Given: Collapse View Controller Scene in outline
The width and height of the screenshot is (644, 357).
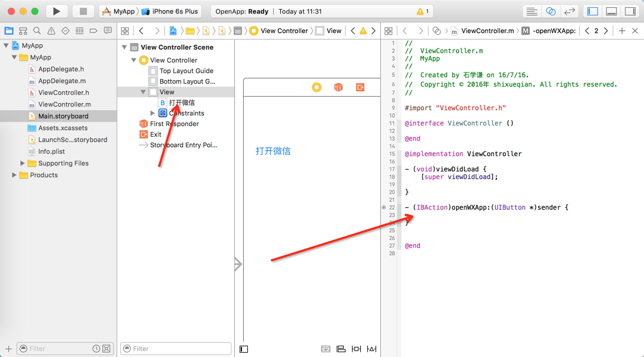Looking at the screenshot, I should pyautogui.click(x=124, y=47).
